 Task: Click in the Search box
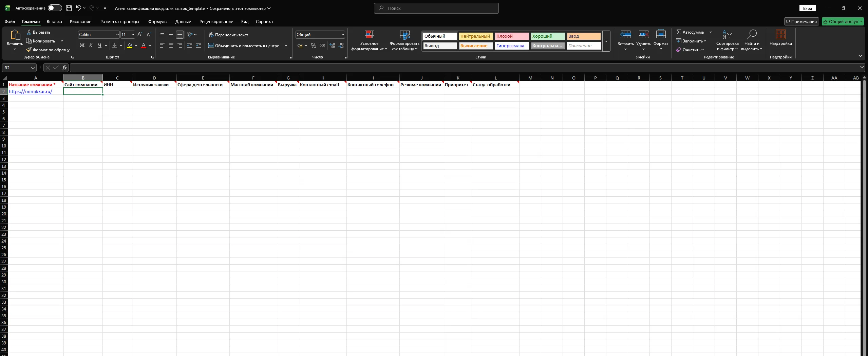(436, 8)
